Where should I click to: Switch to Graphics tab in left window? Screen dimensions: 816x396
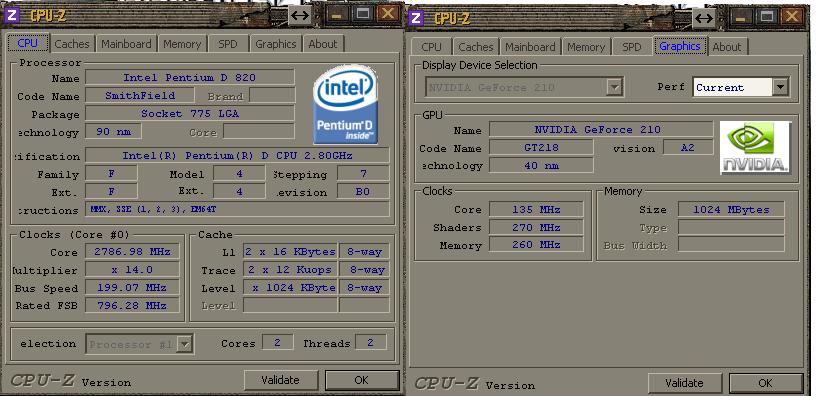click(x=276, y=44)
